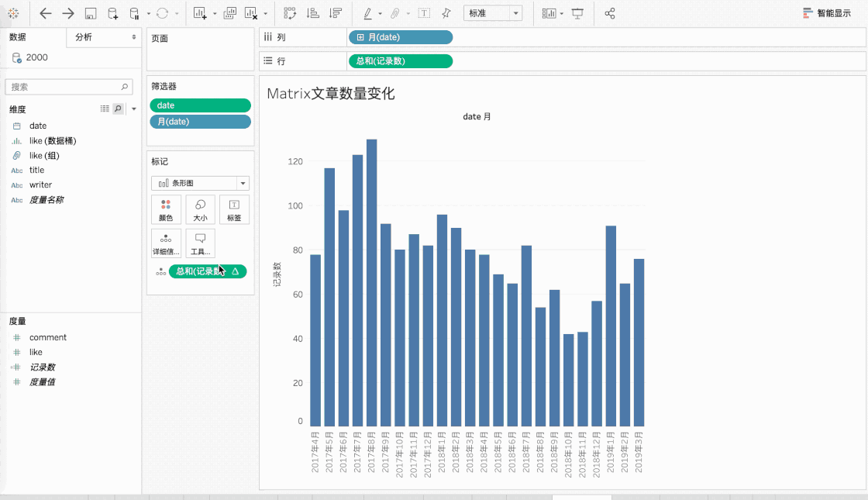Click the 大小 marks card button
Screen dimensions: 868x500
click(x=201, y=210)
